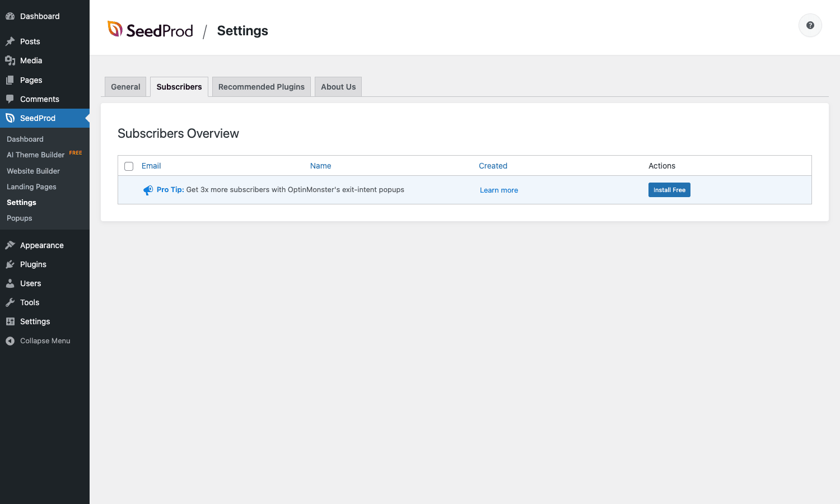Click the Users person icon
Screen dimensions: 840x504
click(x=10, y=283)
